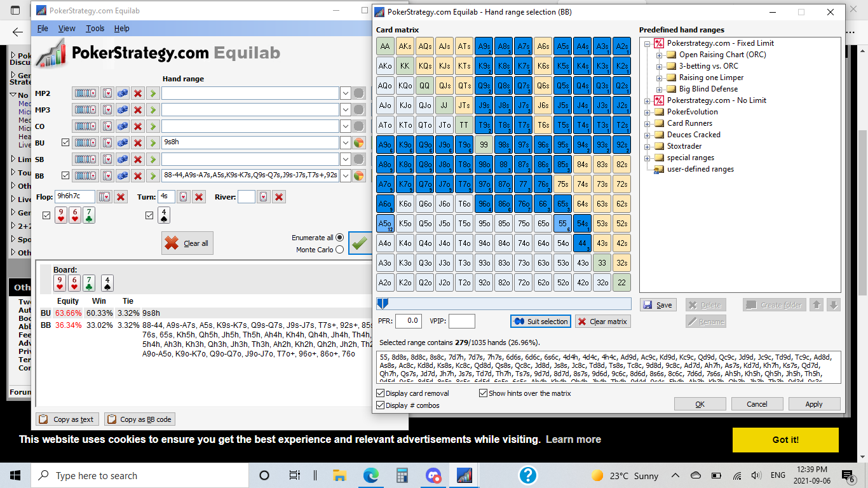Open the BB pie chart icon
This screenshot has height=488, width=868.
coord(359,175)
